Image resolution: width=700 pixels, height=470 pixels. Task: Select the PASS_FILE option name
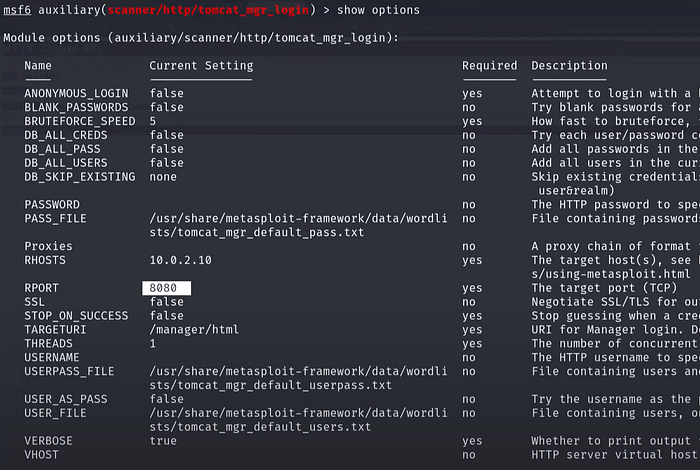(55, 218)
